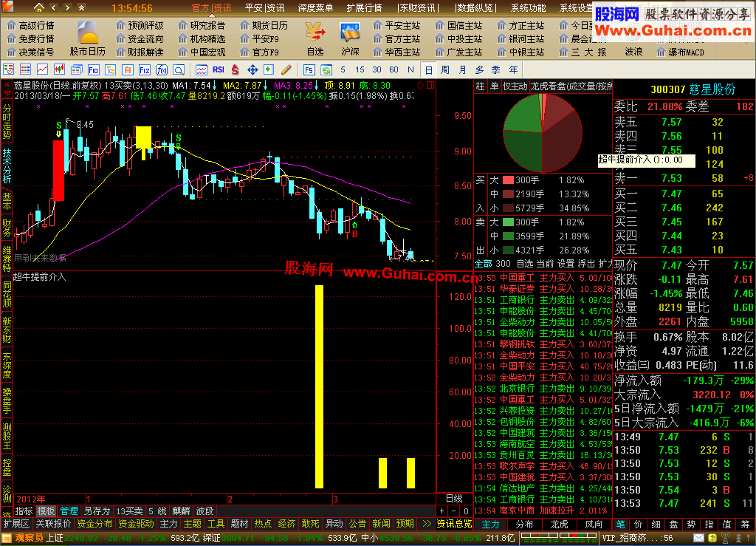This screenshot has height=546, width=756.
Task: Click the green swatch beside sell 大 300手
Action: [x=508, y=222]
